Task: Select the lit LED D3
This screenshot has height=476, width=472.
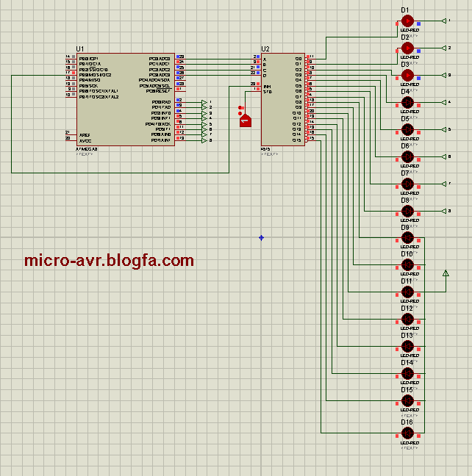Action: (408, 76)
